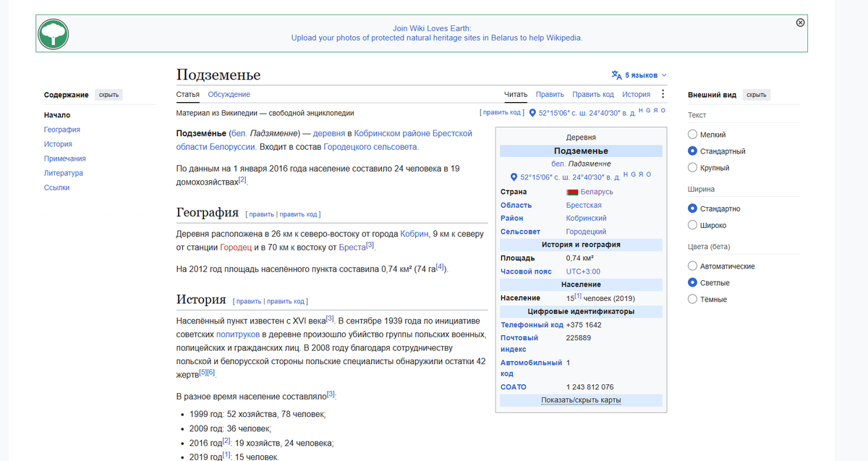This screenshot has width=868, height=461.
Task: Click править next to География heading
Action: pos(262,214)
